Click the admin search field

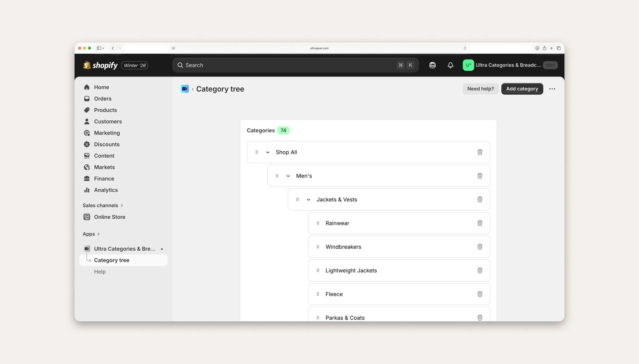pyautogui.click(x=275, y=65)
